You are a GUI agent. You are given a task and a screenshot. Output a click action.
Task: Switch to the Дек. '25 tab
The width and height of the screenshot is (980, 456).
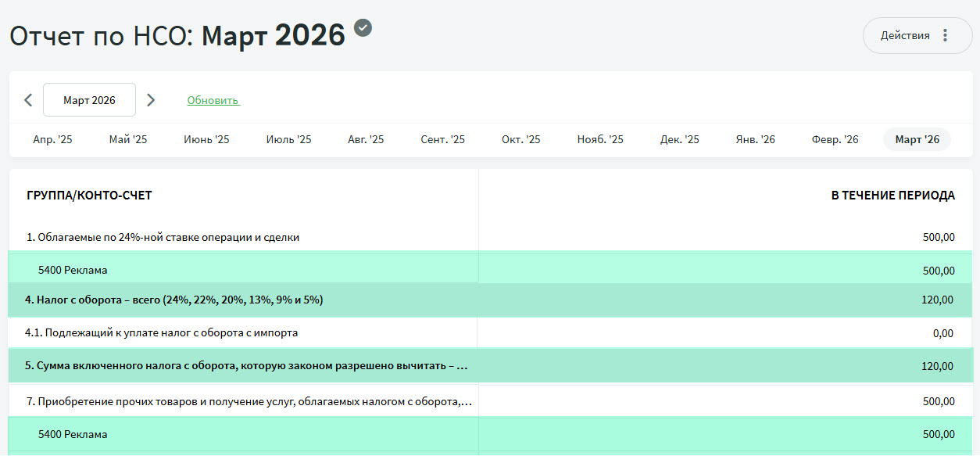680,139
